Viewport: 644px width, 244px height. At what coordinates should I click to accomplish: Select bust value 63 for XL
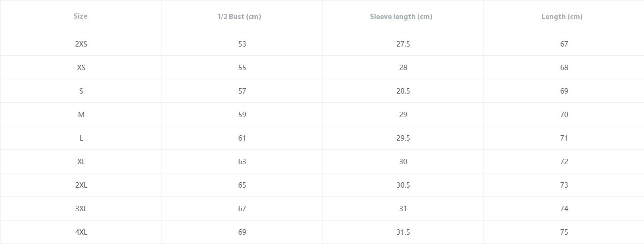click(242, 162)
